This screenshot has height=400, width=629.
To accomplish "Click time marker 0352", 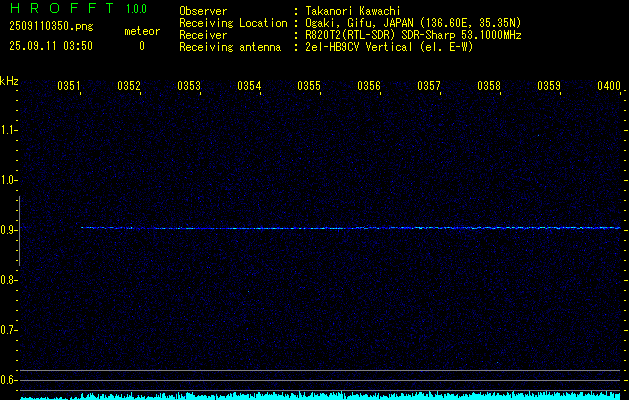I will [x=129, y=86].
